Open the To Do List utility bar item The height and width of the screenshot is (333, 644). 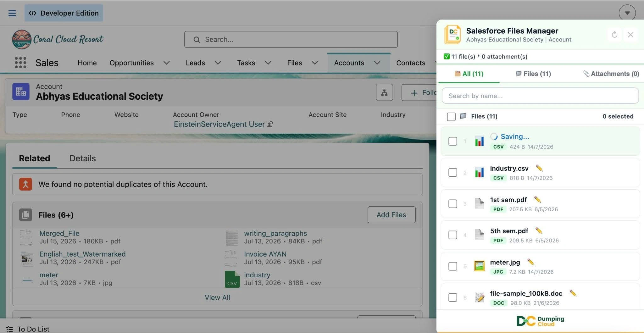point(28,329)
